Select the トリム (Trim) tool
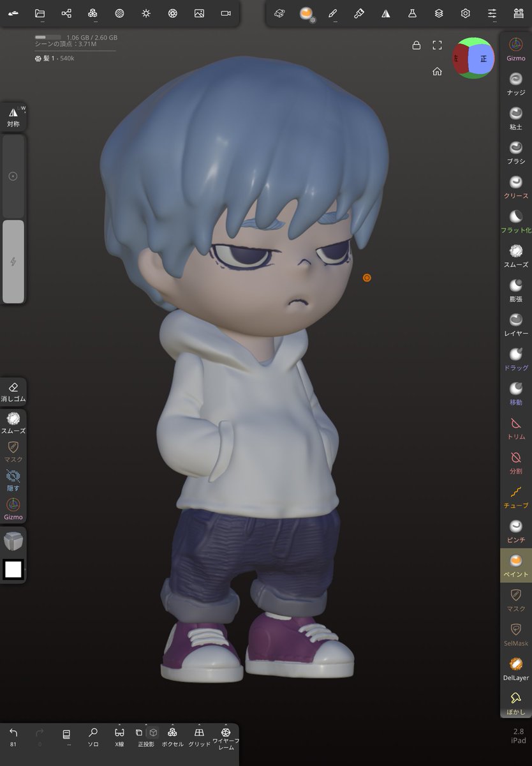Viewport: 532px width, 766px height. (x=516, y=428)
